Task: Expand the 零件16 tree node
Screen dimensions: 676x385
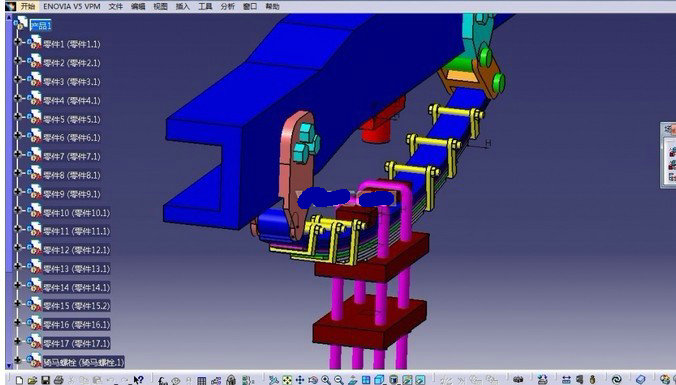Action: tap(18, 322)
